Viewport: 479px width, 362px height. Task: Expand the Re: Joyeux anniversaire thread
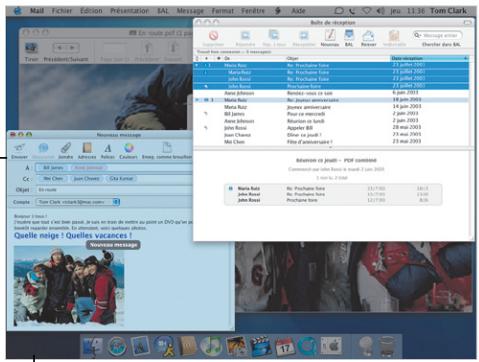[x=197, y=100]
